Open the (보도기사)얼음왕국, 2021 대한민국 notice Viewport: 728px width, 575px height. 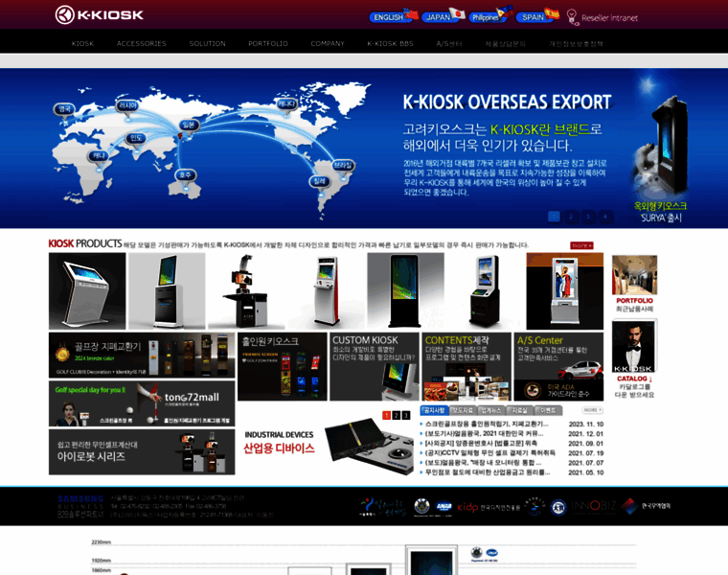pos(484,434)
